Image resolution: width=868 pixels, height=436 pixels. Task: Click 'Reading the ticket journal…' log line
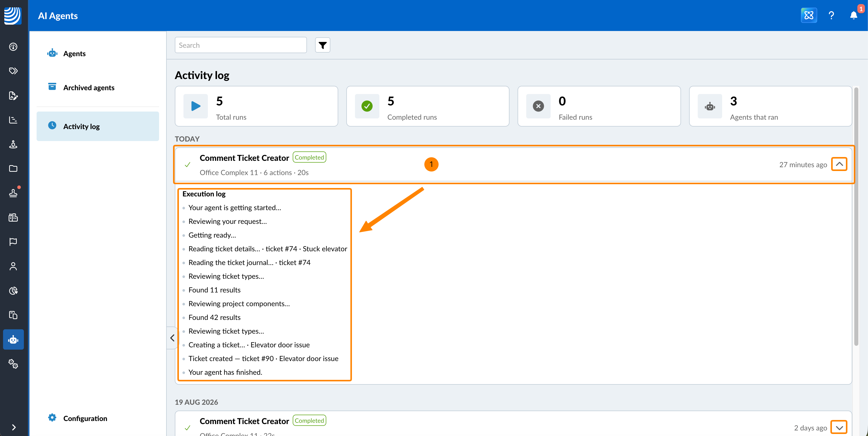coord(250,262)
